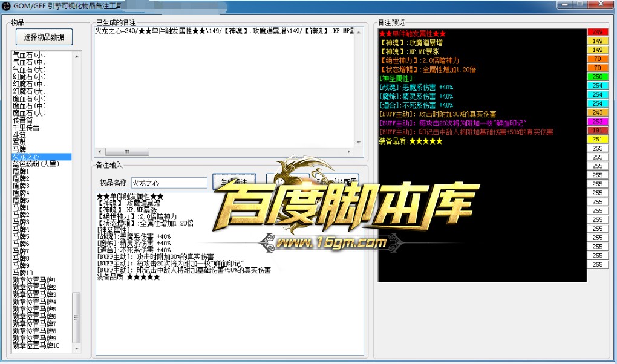Select the yellow 251 color swatch
The height and width of the screenshot is (364, 617).
coord(598,139)
